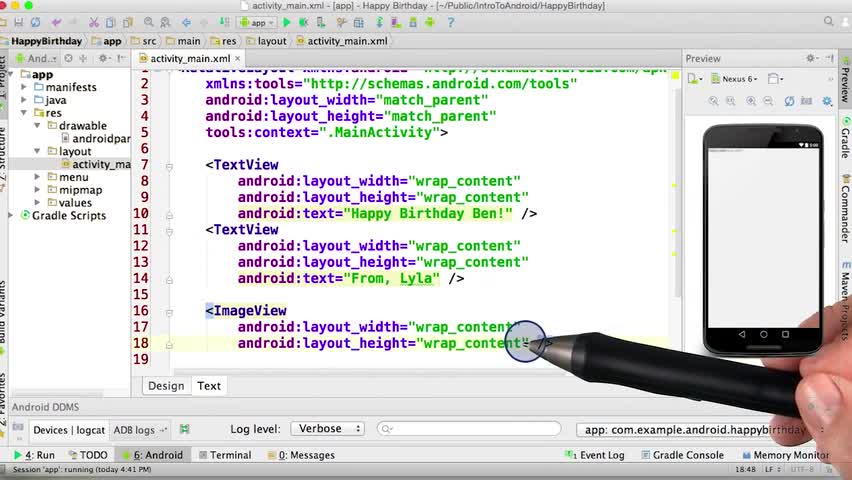This screenshot has height=480, width=852.
Task: Expand the java folder
Action: [24, 100]
